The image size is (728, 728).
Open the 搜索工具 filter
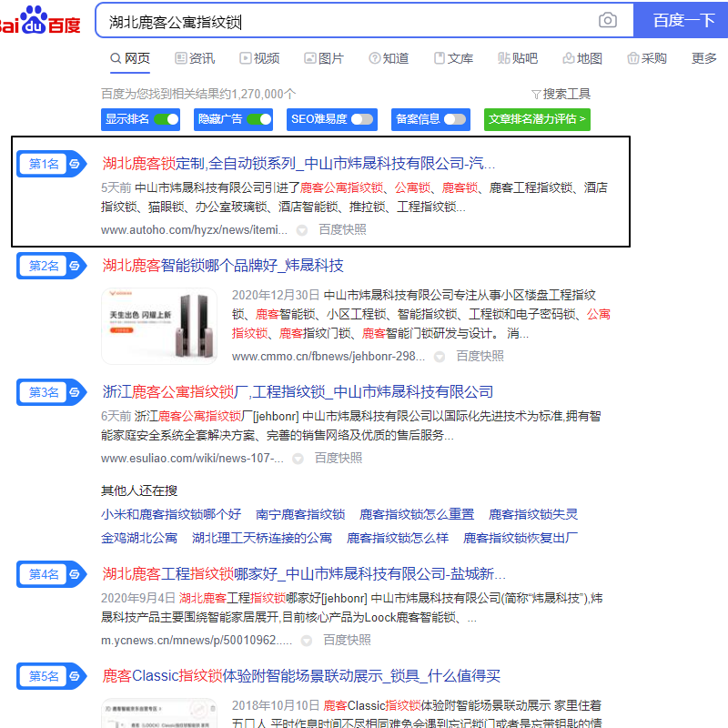coord(561,95)
